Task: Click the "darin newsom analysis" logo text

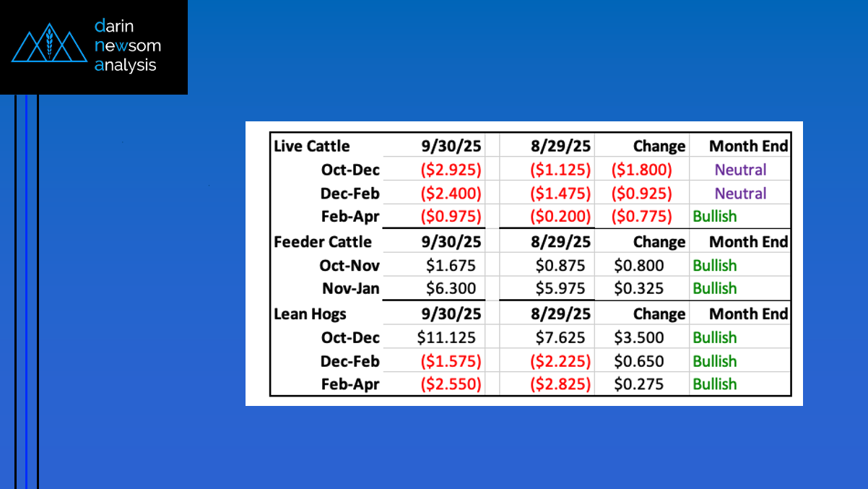Action: point(128,46)
